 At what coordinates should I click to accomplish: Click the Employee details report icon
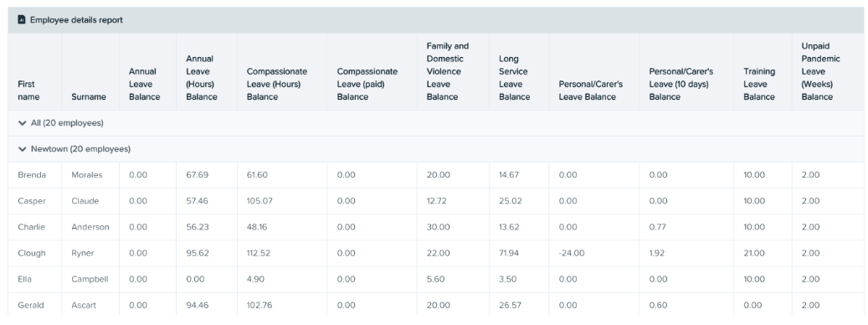click(22, 20)
